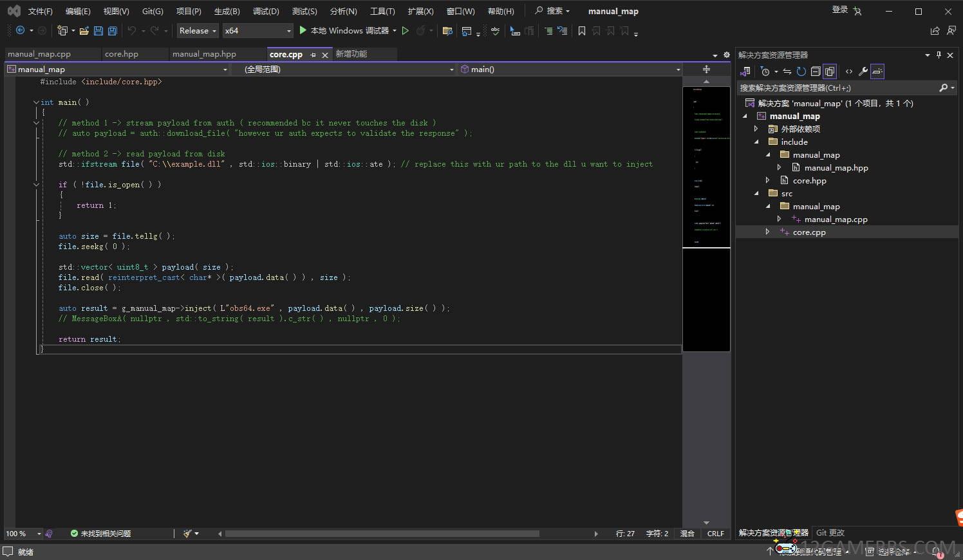
Task: Open the 生成(B) build menu
Action: pyautogui.click(x=227, y=12)
